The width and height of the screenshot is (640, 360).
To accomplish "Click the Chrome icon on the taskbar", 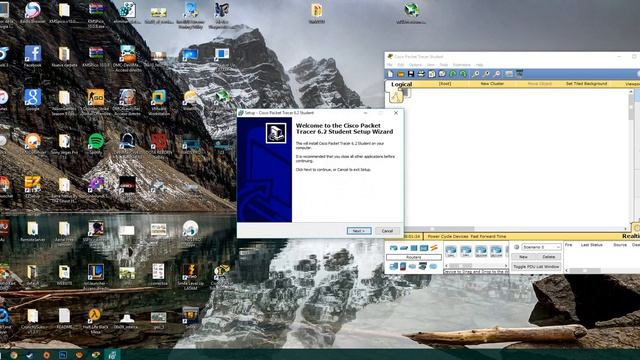I will pyautogui.click(x=14, y=355).
